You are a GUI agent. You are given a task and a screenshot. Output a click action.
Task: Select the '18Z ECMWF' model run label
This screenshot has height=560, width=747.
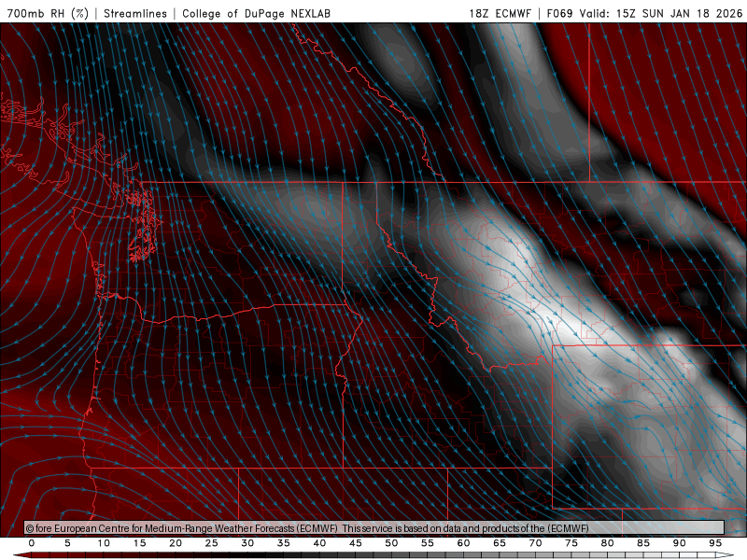click(x=500, y=13)
